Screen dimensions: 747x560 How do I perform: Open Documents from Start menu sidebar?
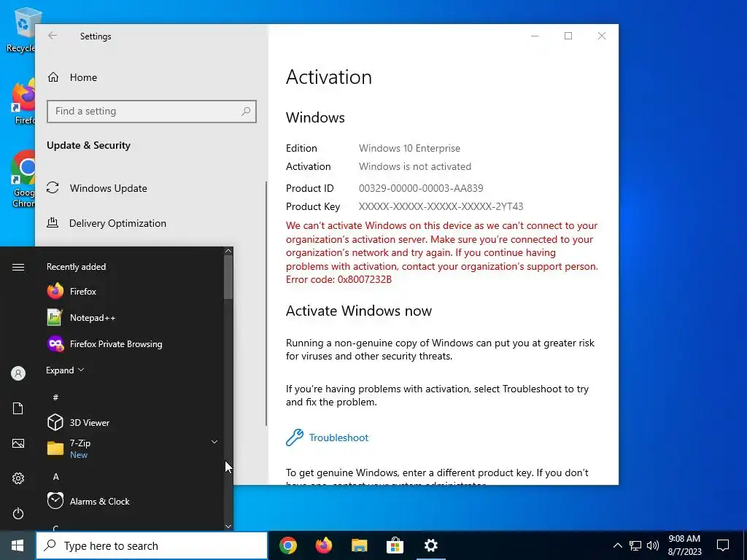pyautogui.click(x=18, y=408)
